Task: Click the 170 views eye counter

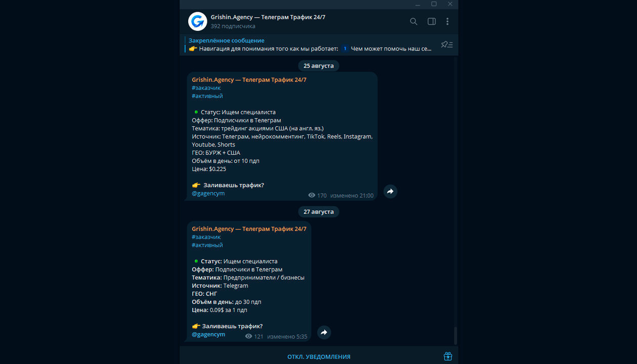Action: 317,196
